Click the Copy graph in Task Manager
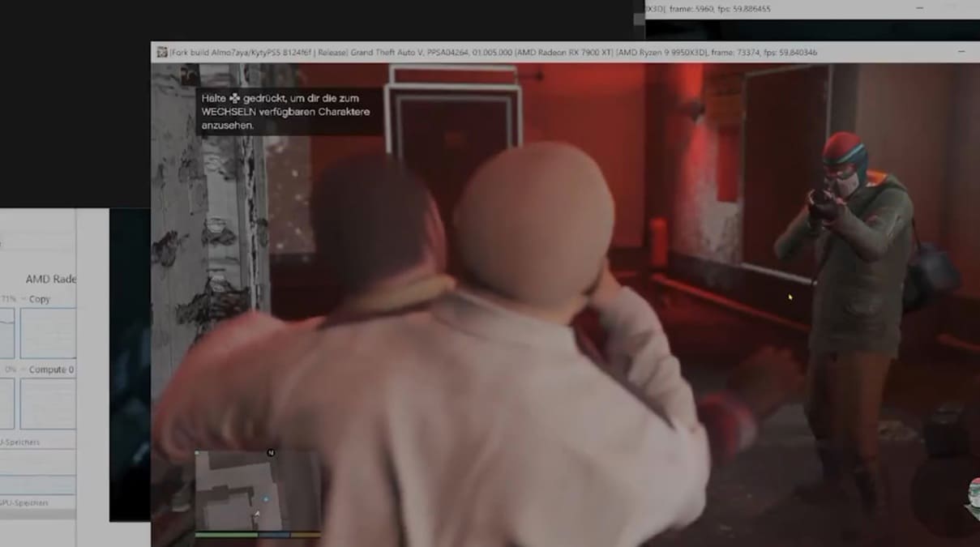This screenshot has width=980, height=547. (x=48, y=333)
